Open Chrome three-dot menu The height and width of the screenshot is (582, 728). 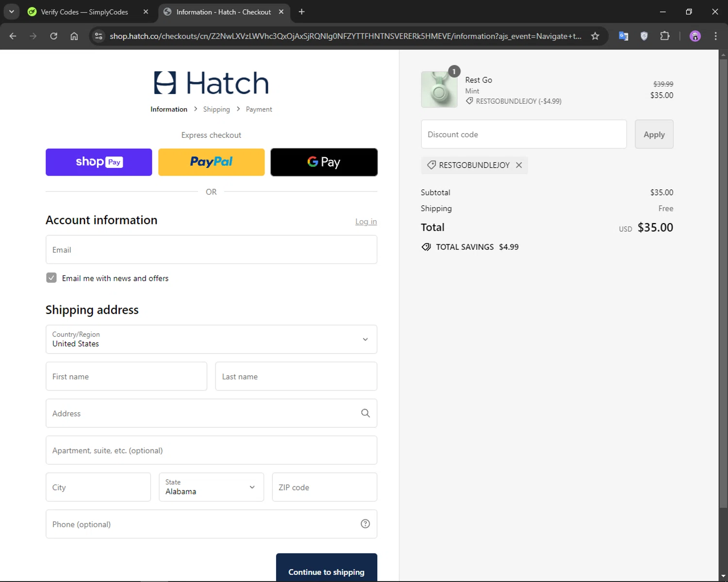pyautogui.click(x=715, y=36)
